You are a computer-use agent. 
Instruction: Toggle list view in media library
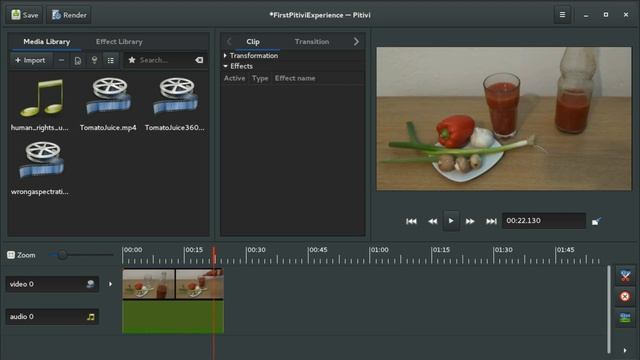pyautogui.click(x=111, y=60)
